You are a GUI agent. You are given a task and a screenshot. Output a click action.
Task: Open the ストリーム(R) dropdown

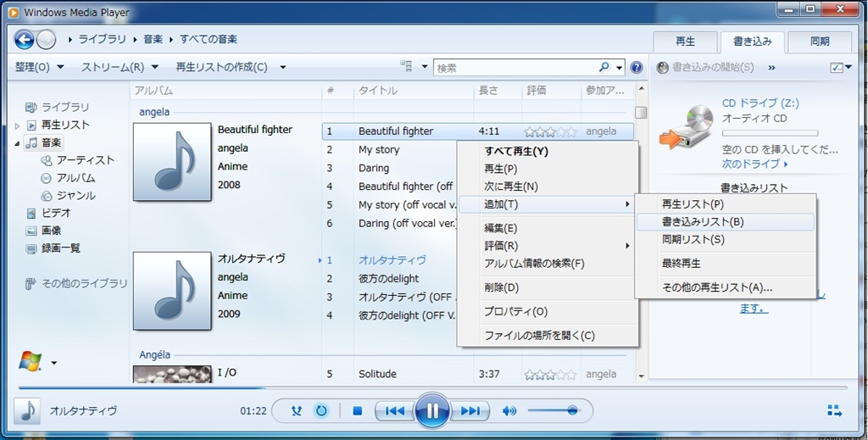[x=120, y=67]
